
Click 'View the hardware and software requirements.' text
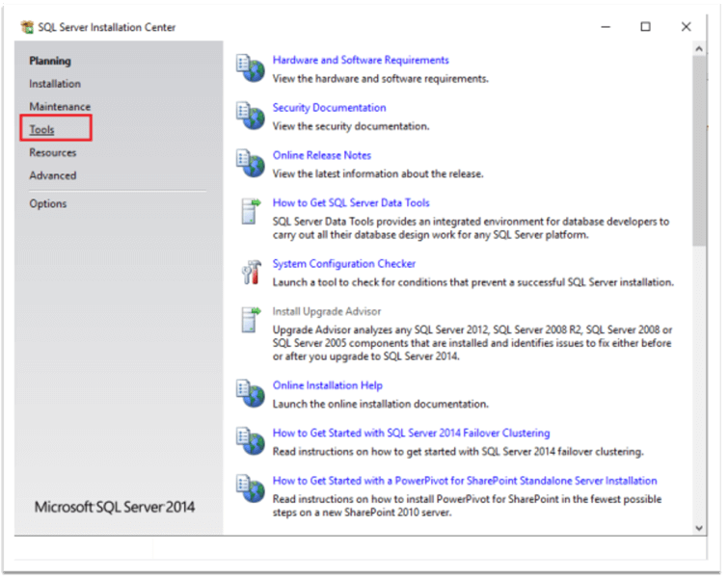[380, 79]
